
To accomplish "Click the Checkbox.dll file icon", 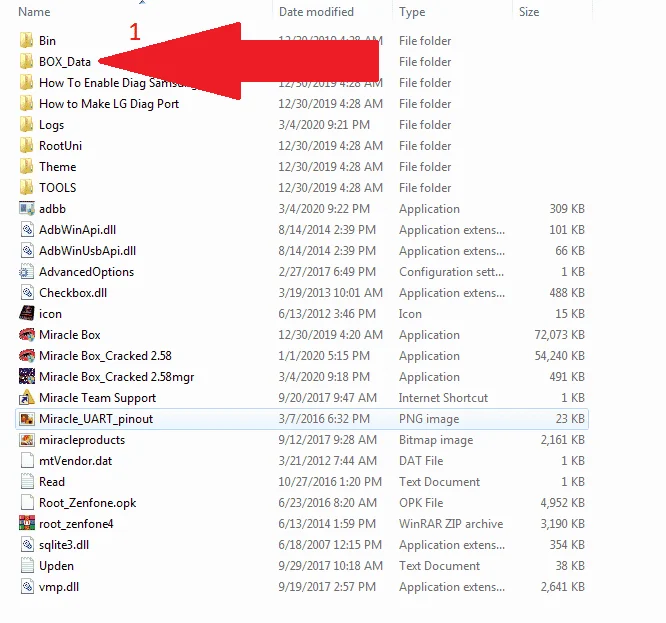I will 27,293.
